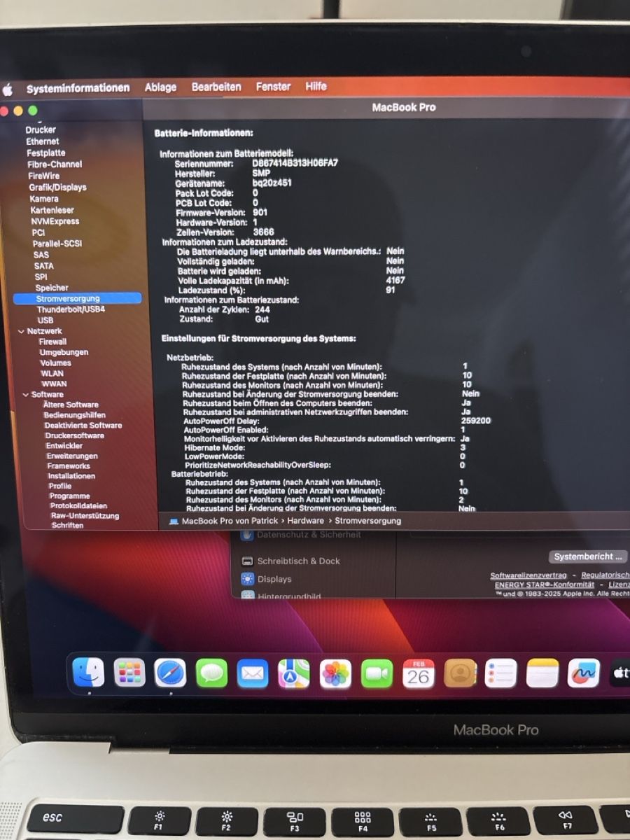Open Contacts from the Dock

pos(460,673)
